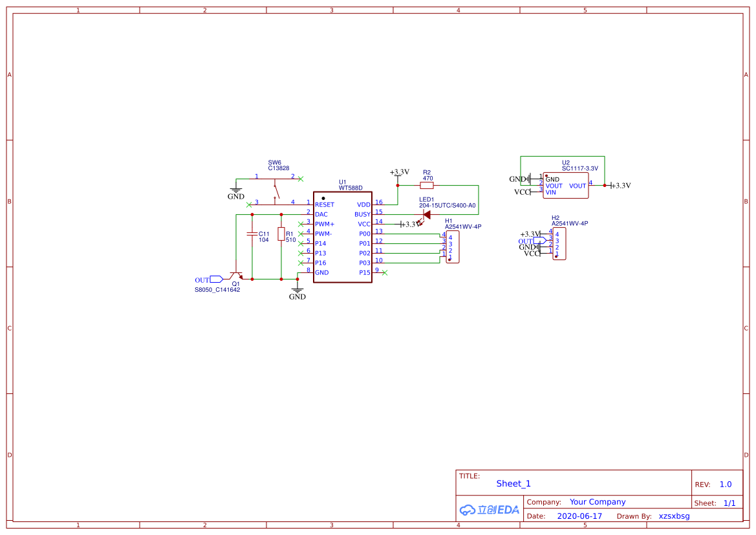Click the no-connect mark on SW6 pin 2
The image size is (756, 535).
[x=301, y=179]
